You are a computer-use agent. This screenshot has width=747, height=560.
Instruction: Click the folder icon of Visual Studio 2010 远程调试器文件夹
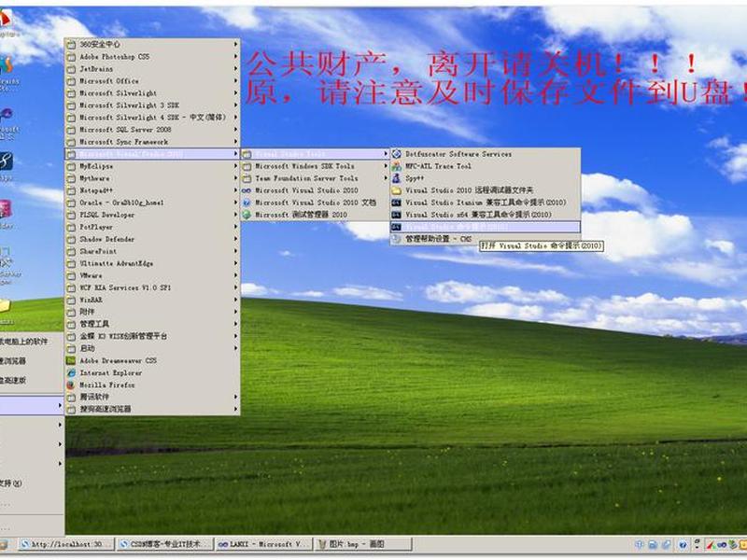point(396,190)
